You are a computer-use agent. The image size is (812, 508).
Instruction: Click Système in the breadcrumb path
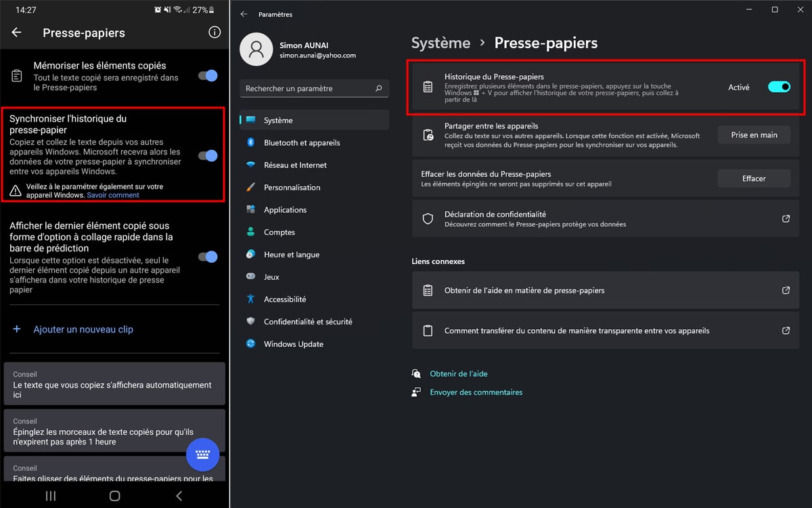[x=440, y=43]
